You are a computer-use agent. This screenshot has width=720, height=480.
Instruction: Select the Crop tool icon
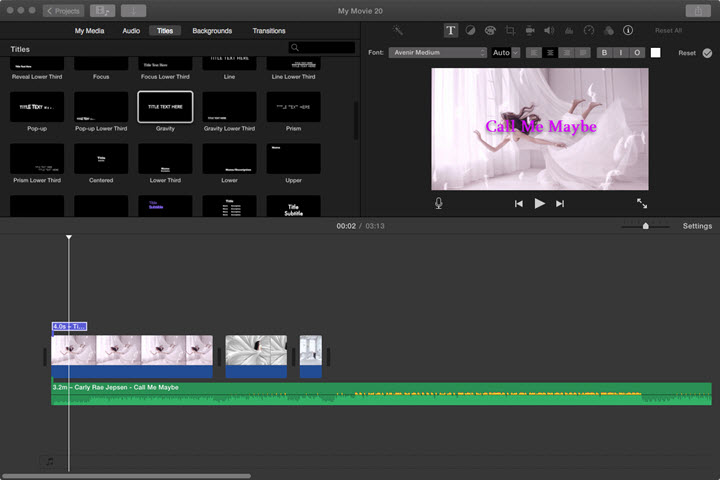coord(510,31)
